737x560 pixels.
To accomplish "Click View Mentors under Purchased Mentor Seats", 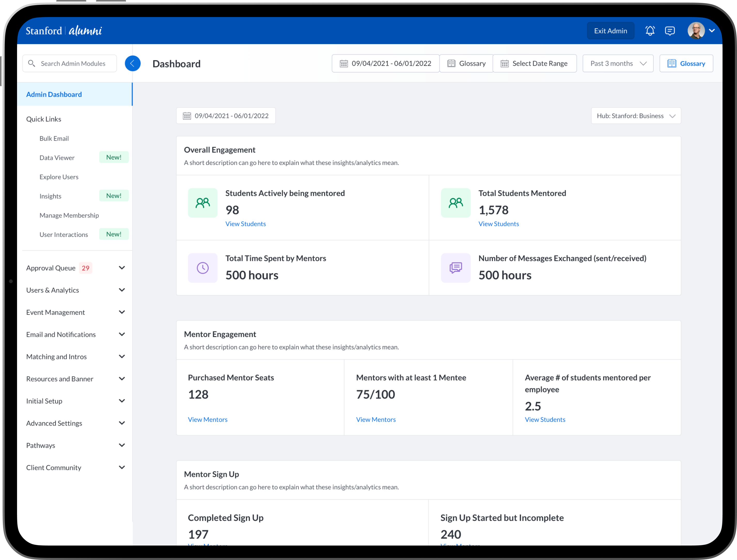I will pos(207,419).
